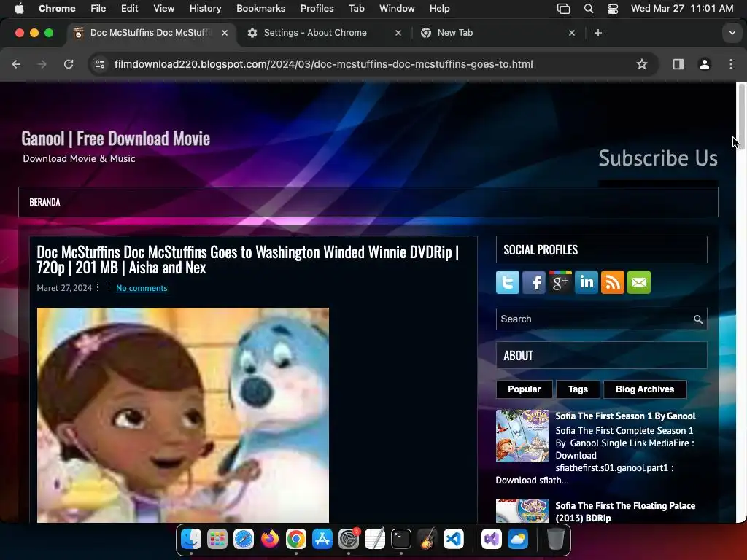
Task: Click the BERANDA navigation link
Action: click(x=44, y=202)
